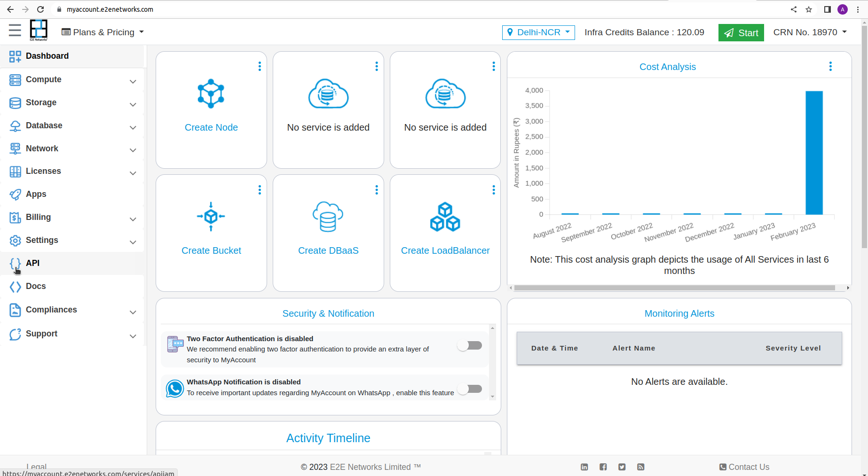
Task: Expand the Licenses sidebar section
Action: 72,172
